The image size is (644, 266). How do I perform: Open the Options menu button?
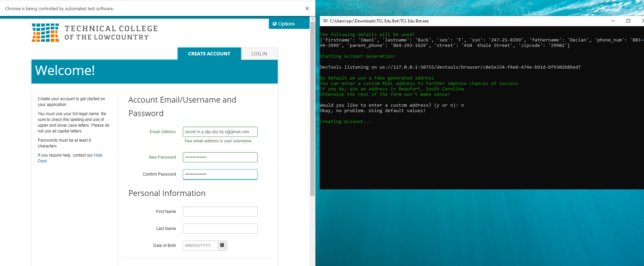click(284, 24)
